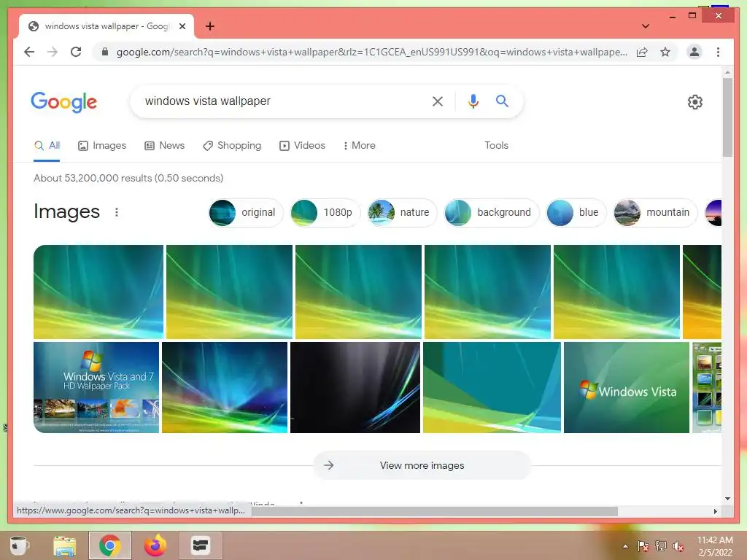Filter images by 'nature' chip
747x560 pixels.
coord(402,212)
